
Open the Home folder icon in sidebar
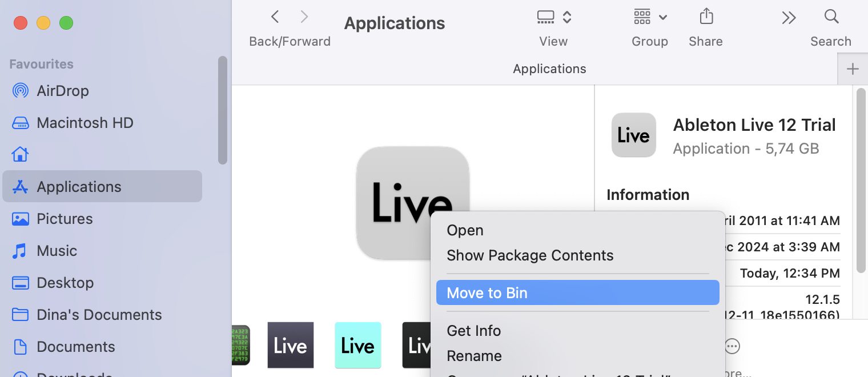[x=21, y=155]
